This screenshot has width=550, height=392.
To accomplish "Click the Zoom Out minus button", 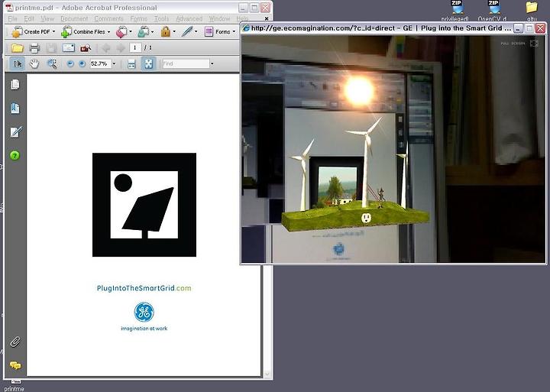I will click(x=70, y=64).
